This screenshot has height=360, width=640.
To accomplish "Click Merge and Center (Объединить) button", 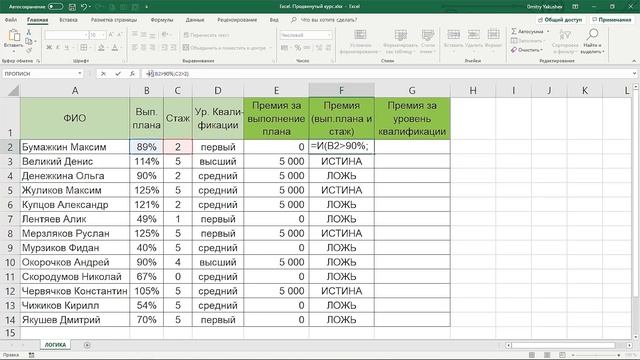I will (x=224, y=48).
